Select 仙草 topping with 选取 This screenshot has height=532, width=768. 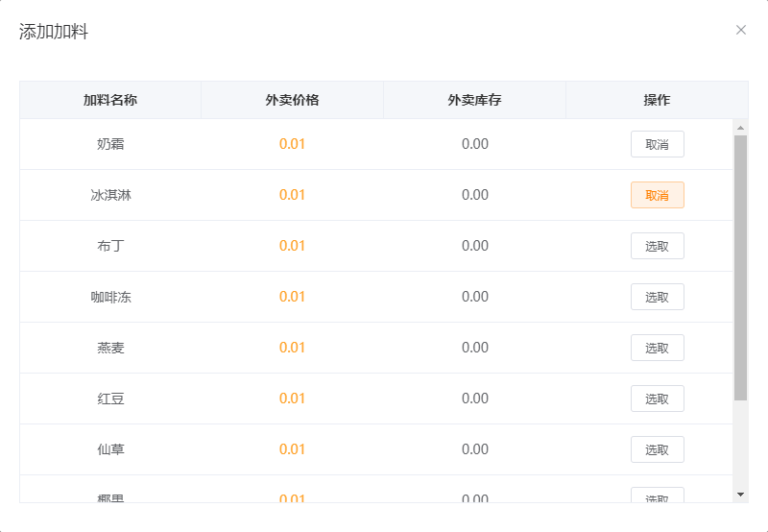(x=657, y=449)
